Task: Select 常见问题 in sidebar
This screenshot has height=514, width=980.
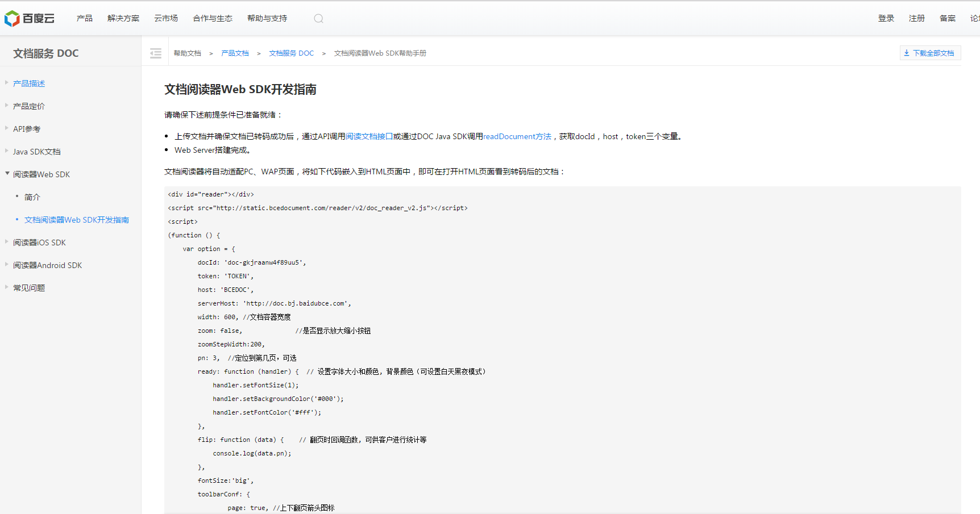Action: [29, 288]
